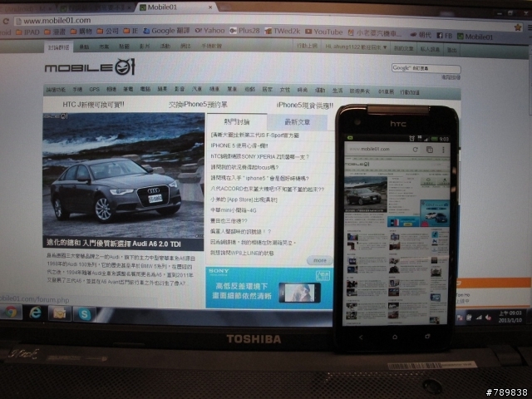
Task: Open the 女性 category in navigation bar
Action: click(x=284, y=90)
